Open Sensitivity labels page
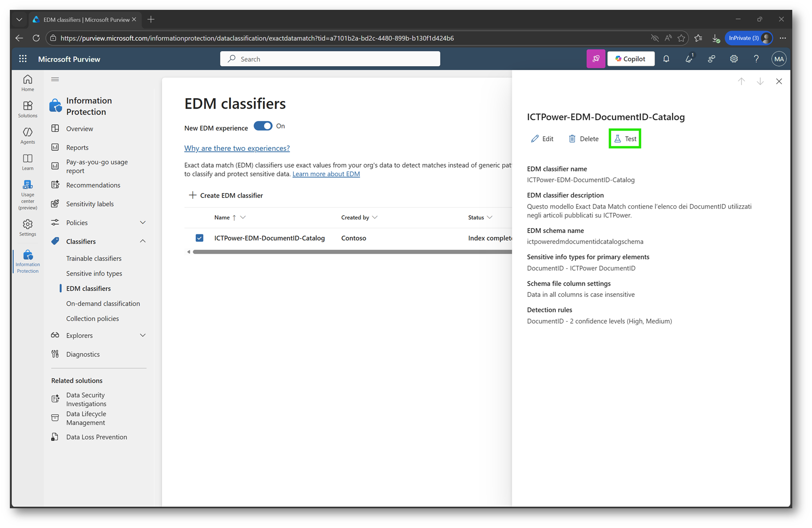Screen dimensions: 812x528 coord(90,204)
